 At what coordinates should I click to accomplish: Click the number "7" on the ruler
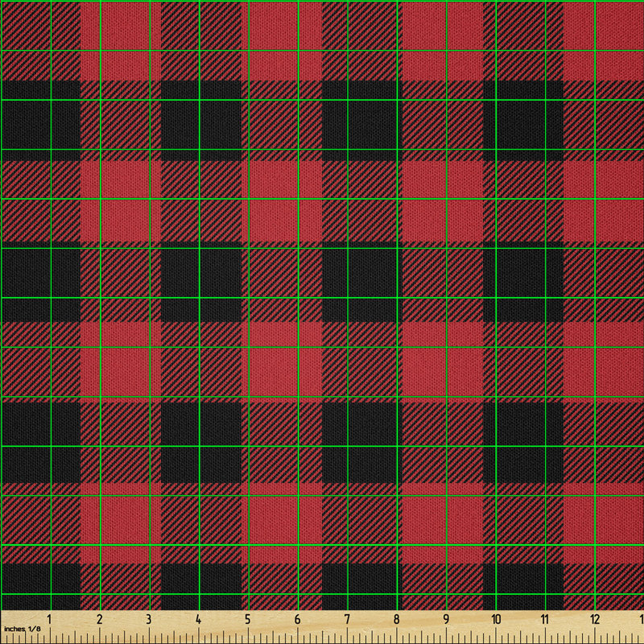coord(347,619)
